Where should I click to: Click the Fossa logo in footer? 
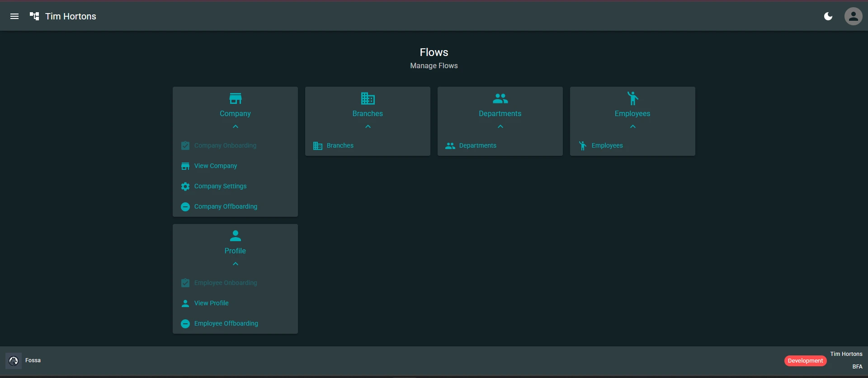(x=14, y=360)
